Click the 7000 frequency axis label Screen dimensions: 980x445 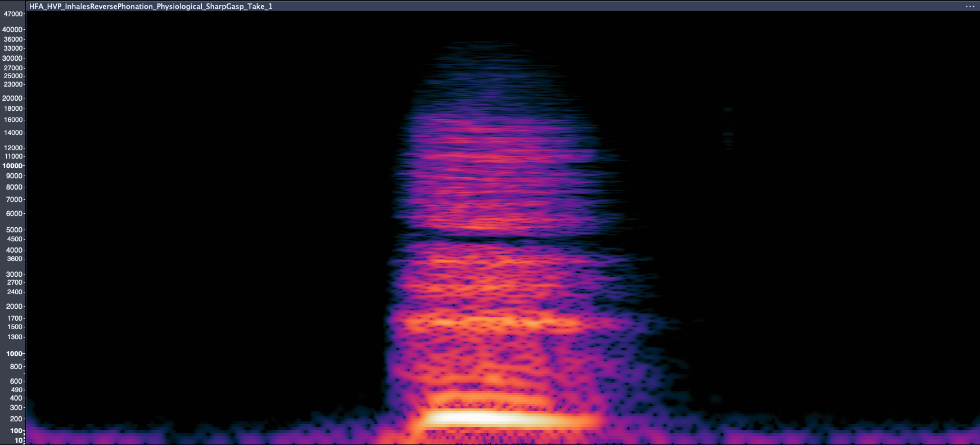pos(15,200)
